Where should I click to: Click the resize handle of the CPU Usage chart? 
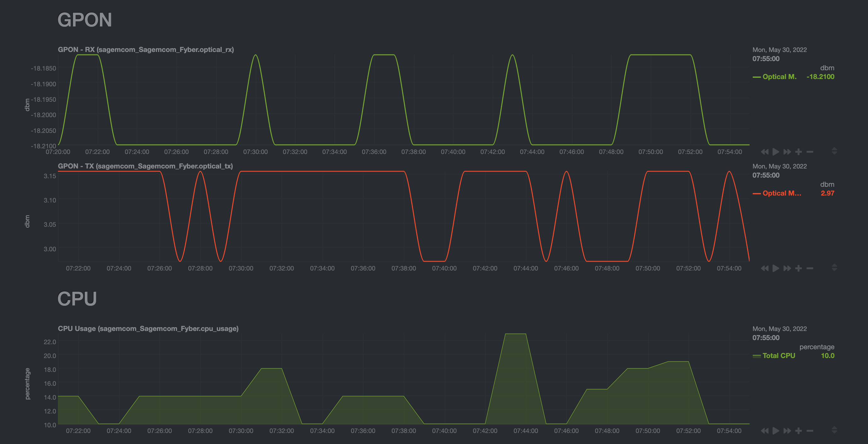pyautogui.click(x=835, y=430)
